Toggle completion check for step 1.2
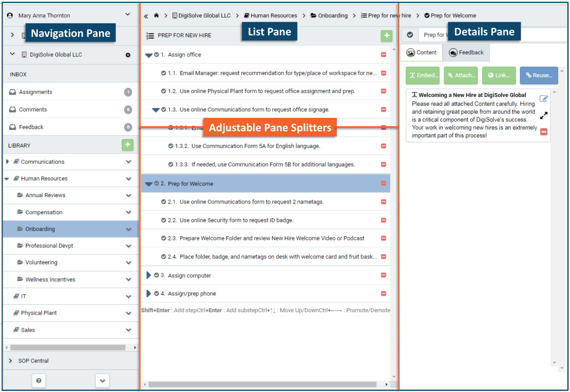The height and width of the screenshot is (392, 570). pyautogui.click(x=164, y=91)
